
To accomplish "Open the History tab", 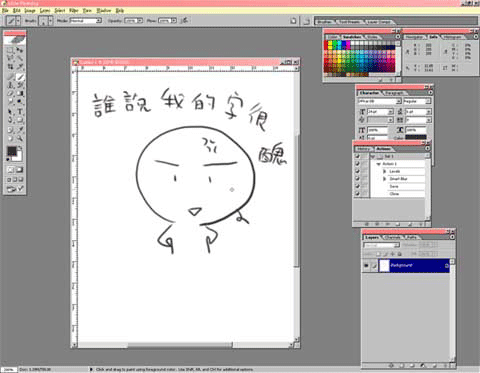I will pyautogui.click(x=364, y=149).
